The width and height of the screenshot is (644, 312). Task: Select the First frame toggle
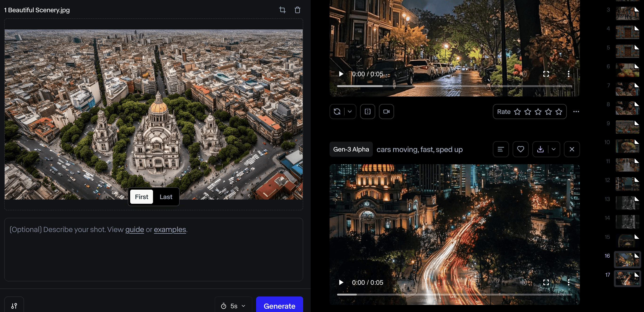tap(141, 197)
